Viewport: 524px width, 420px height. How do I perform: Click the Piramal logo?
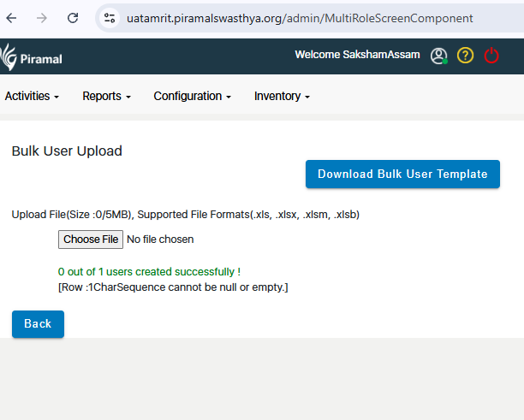point(32,57)
